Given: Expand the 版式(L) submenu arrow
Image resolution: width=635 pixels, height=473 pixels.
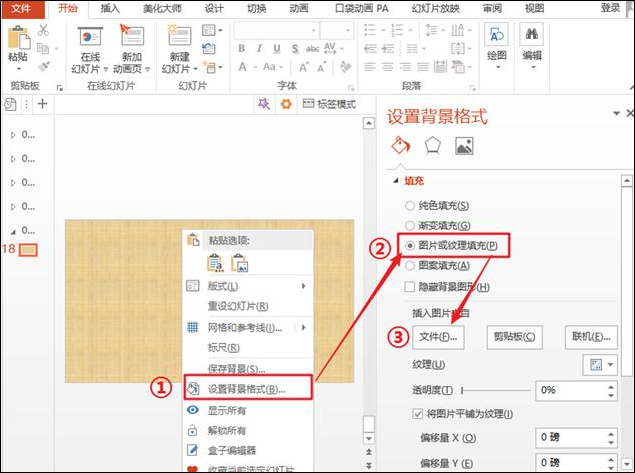Looking at the screenshot, I should 303,286.
